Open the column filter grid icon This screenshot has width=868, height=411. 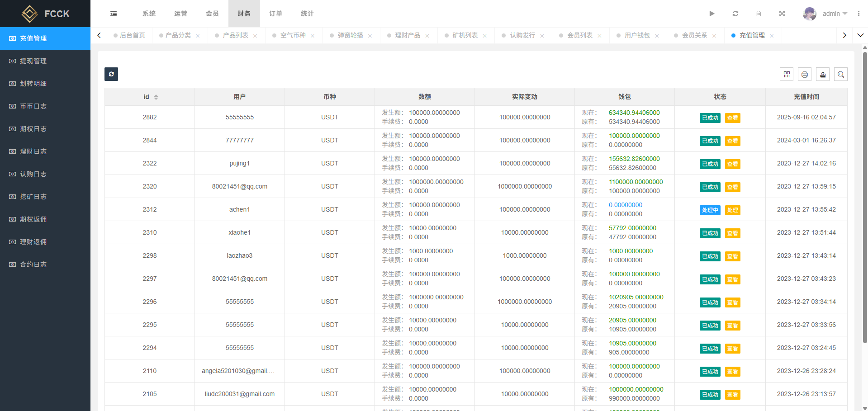[787, 75]
